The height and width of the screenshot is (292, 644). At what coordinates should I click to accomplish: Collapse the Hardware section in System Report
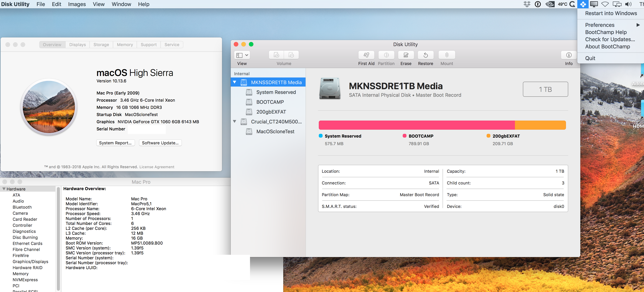coord(4,189)
